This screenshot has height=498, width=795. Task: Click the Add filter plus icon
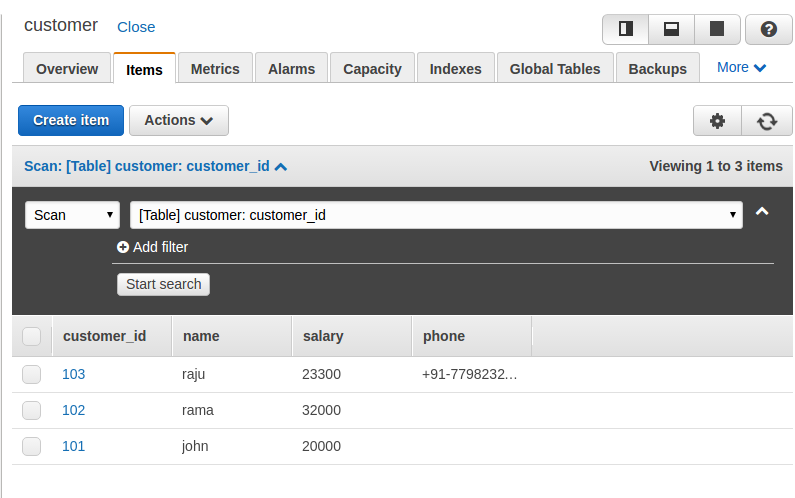coord(123,247)
